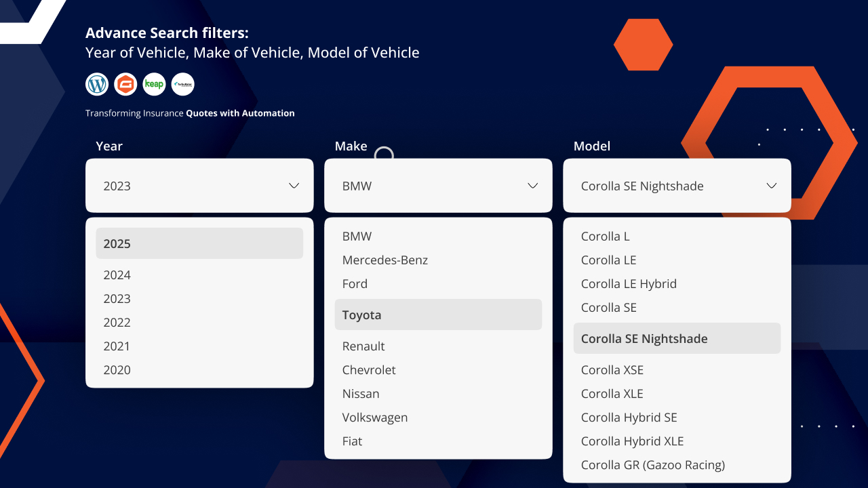This screenshot has width=868, height=488.
Task: Click the green Keap logo icon
Action: tap(155, 84)
